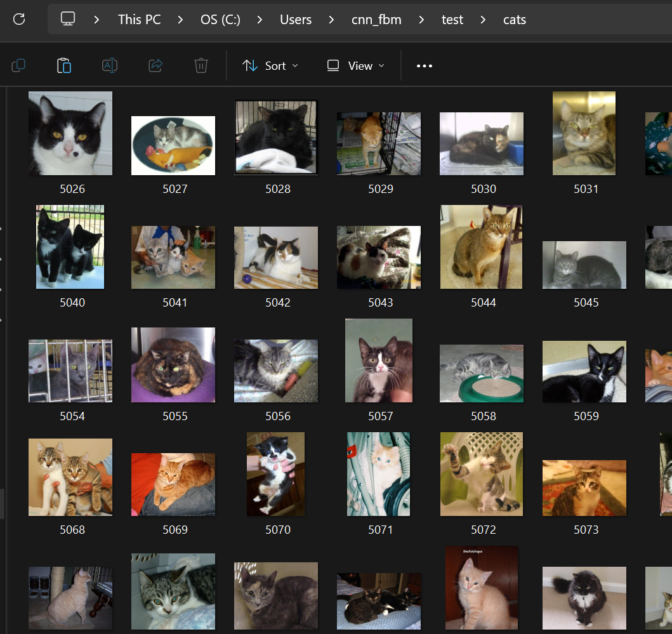Select image thumbnail 5058
This screenshot has width=672, height=634.
pos(482,373)
